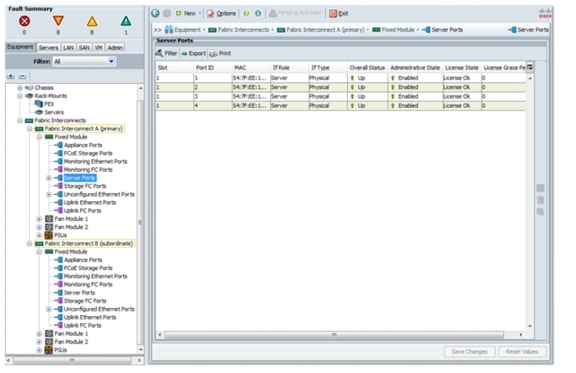Open the New toolbar menu
Screen dimensions: 576x373
tap(188, 13)
